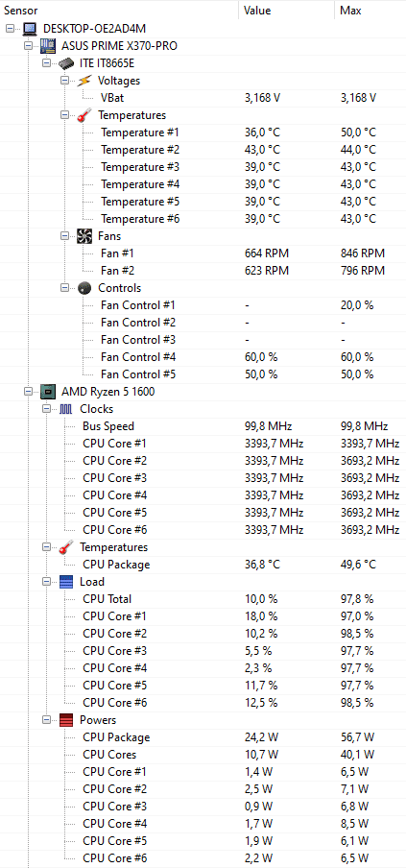Click the ASUS PRIME X370-PRO motherboard icon
This screenshot has height=868, width=406.
pos(48,46)
